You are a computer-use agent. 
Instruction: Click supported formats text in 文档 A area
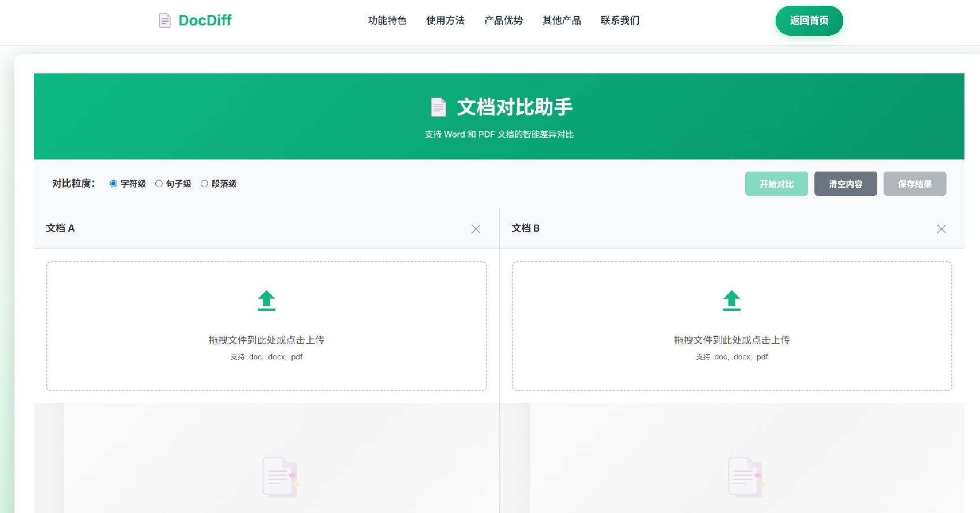[x=267, y=357]
